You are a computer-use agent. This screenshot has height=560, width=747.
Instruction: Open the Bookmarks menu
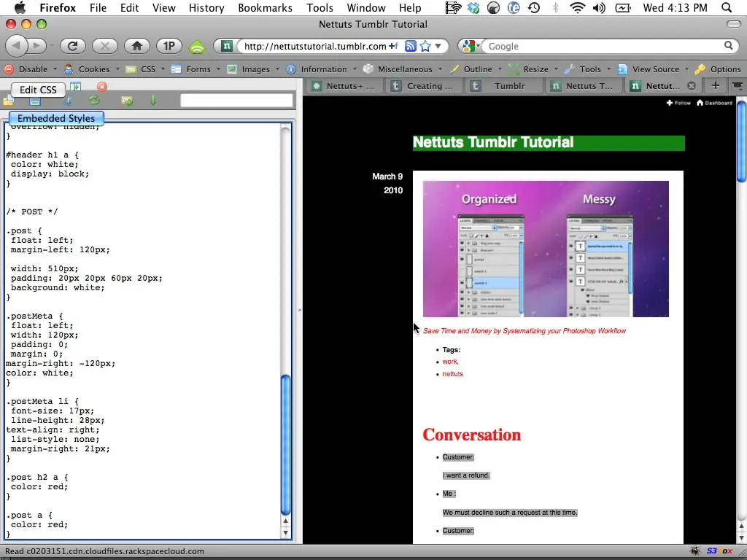tap(266, 7)
